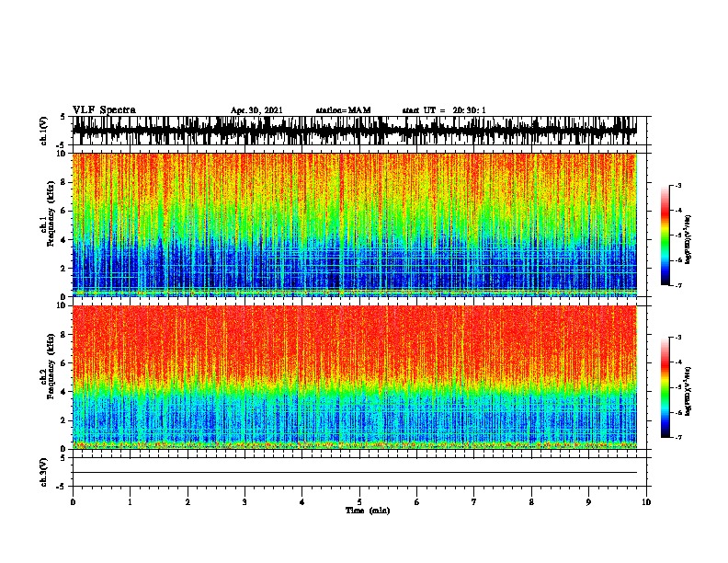Click the ch.2 Frequency (kHz) axis label
The width and height of the screenshot is (728, 563).
point(48,366)
